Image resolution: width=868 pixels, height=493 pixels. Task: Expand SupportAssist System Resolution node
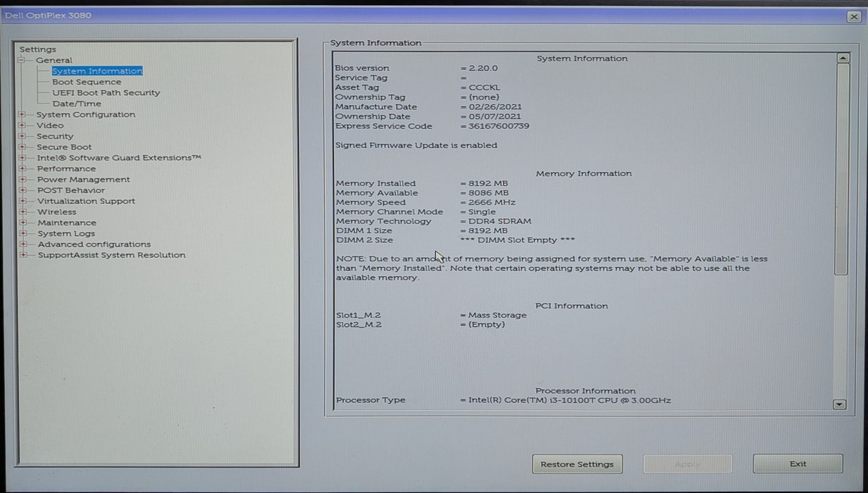click(x=23, y=255)
